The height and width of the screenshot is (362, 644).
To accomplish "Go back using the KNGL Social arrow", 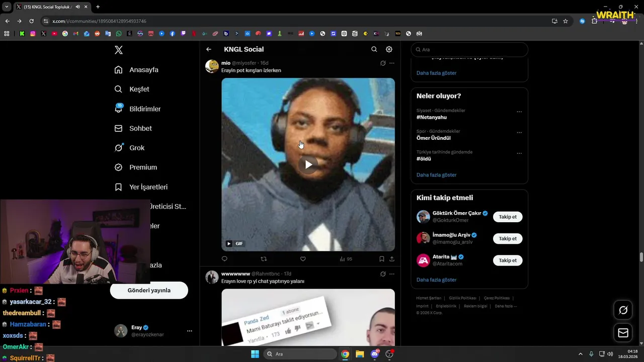I will click(x=209, y=49).
